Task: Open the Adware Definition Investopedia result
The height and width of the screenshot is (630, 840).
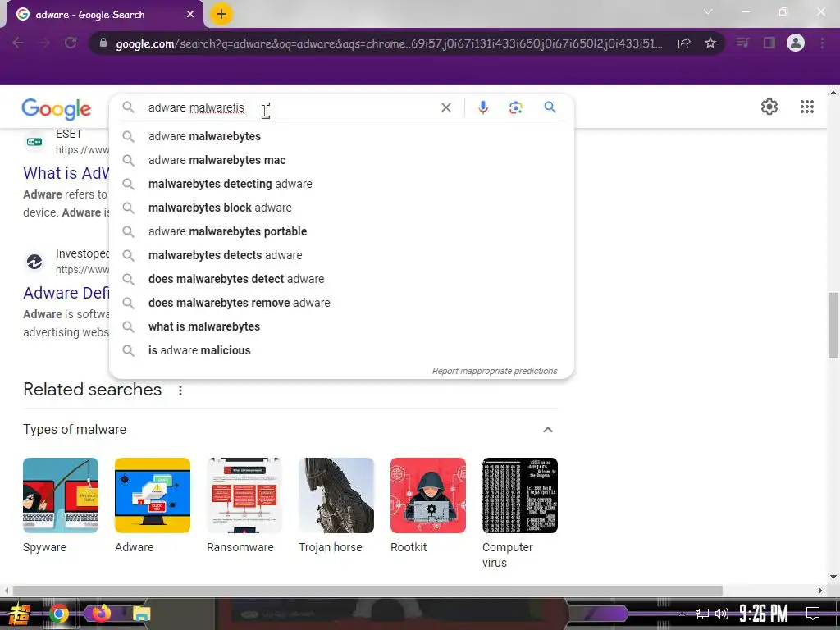Action: click(x=66, y=293)
